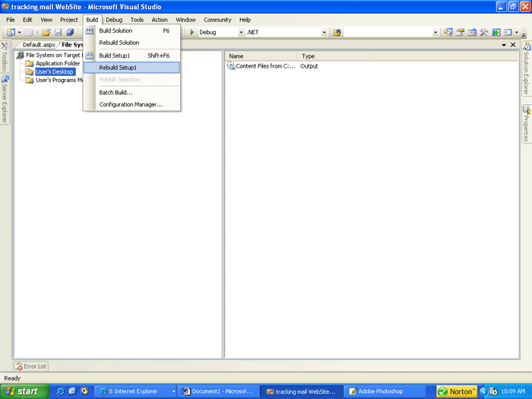Click the Open File folder icon
532x399 pixels.
[x=46, y=32]
